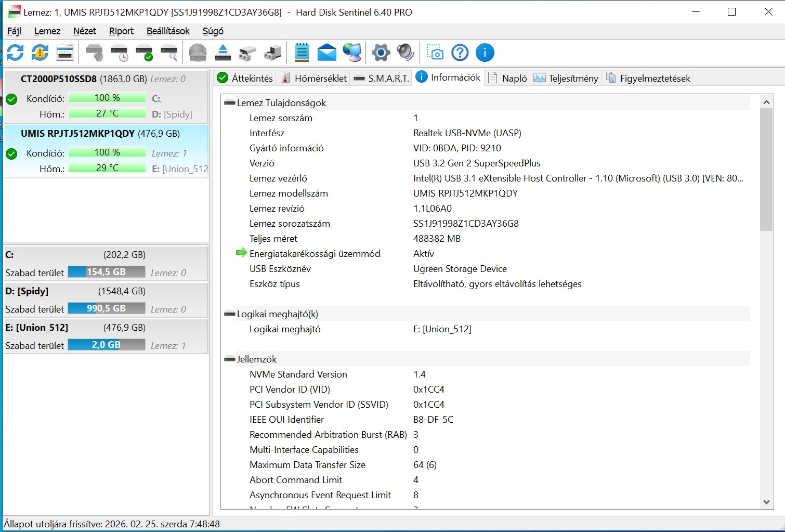Click the Teljes méret value 488382 MB
Screen dimensions: 785x532
click(437, 239)
